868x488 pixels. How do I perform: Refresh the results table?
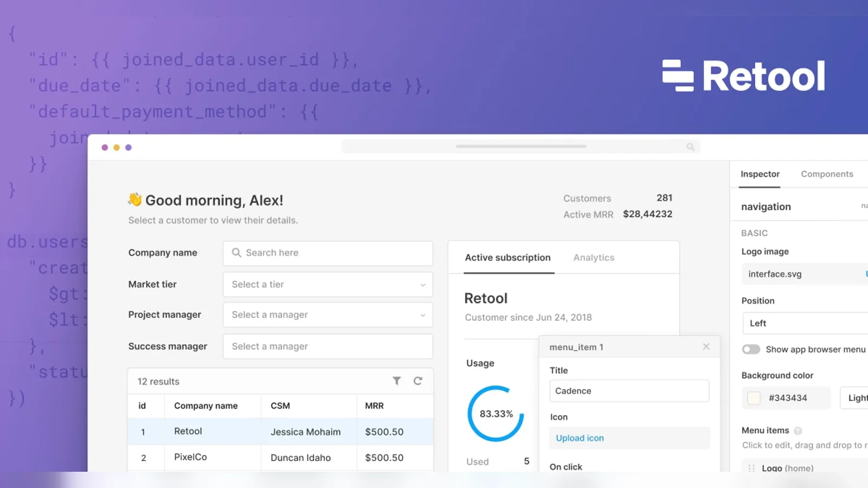418,381
